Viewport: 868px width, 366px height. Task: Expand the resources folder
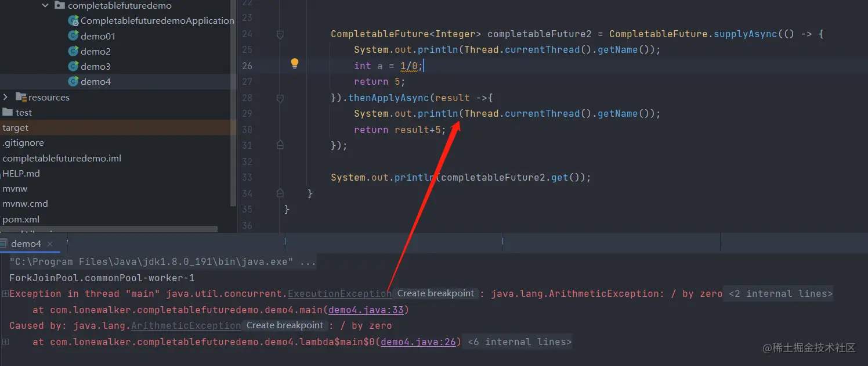(5, 97)
